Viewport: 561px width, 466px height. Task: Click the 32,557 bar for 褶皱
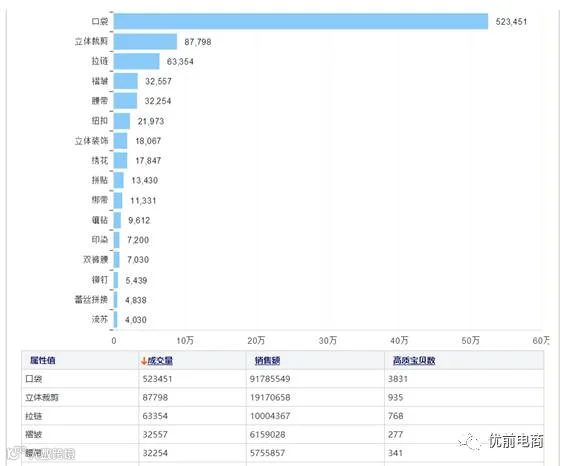(x=126, y=81)
